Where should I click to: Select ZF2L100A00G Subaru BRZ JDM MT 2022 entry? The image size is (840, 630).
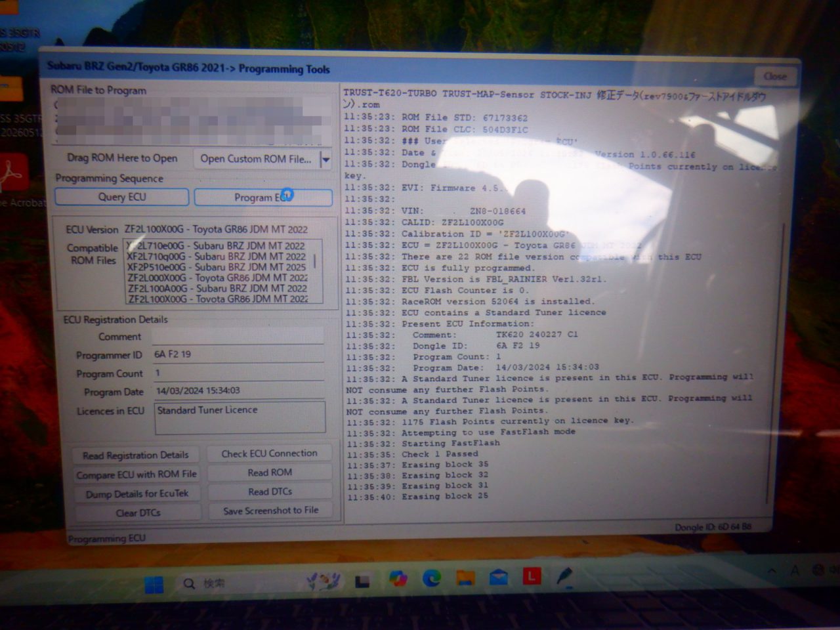tap(218, 288)
